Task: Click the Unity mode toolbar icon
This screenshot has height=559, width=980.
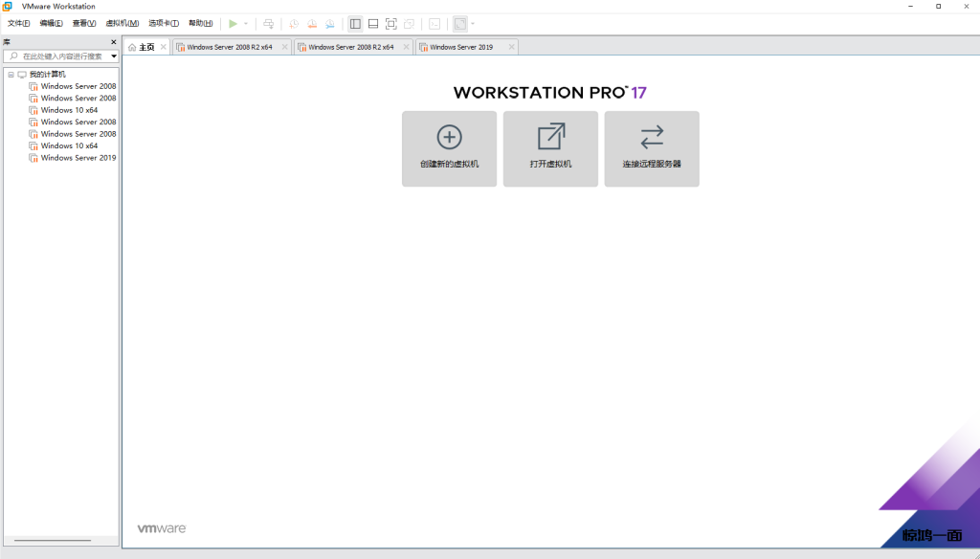Action: tap(409, 24)
